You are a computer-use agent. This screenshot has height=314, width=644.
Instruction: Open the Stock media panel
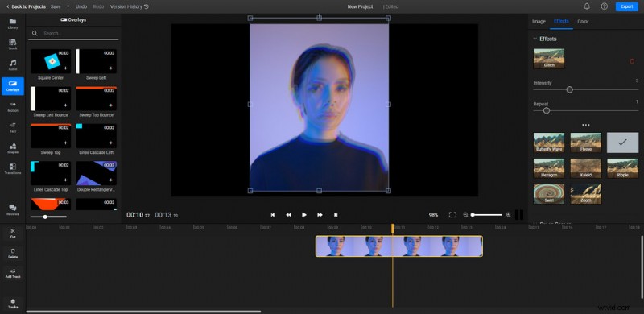tap(13, 44)
